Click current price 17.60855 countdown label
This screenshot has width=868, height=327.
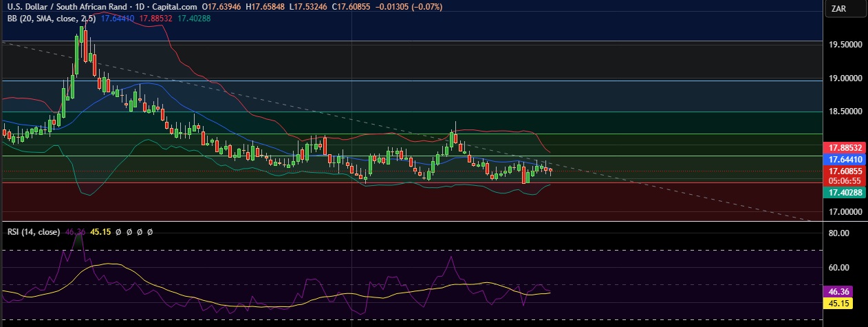[x=844, y=176]
